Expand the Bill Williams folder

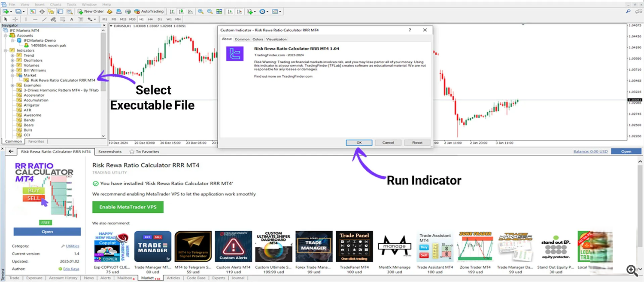point(13,70)
